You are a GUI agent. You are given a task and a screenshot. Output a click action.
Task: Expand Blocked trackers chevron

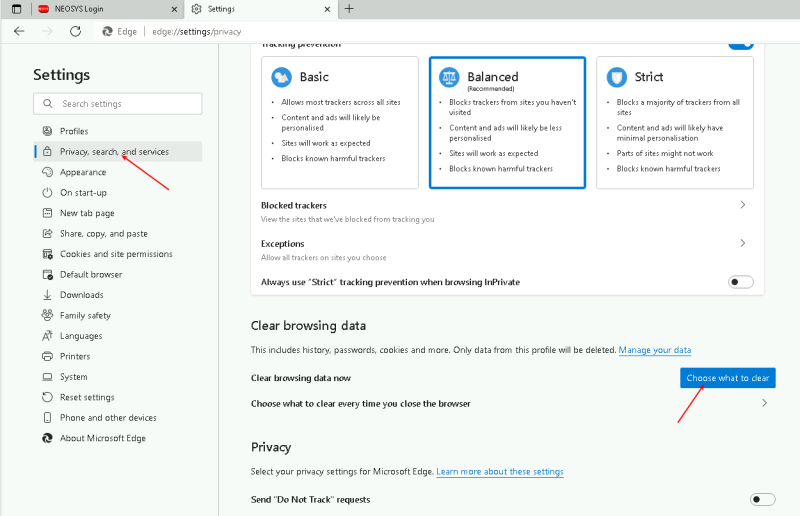click(x=742, y=205)
